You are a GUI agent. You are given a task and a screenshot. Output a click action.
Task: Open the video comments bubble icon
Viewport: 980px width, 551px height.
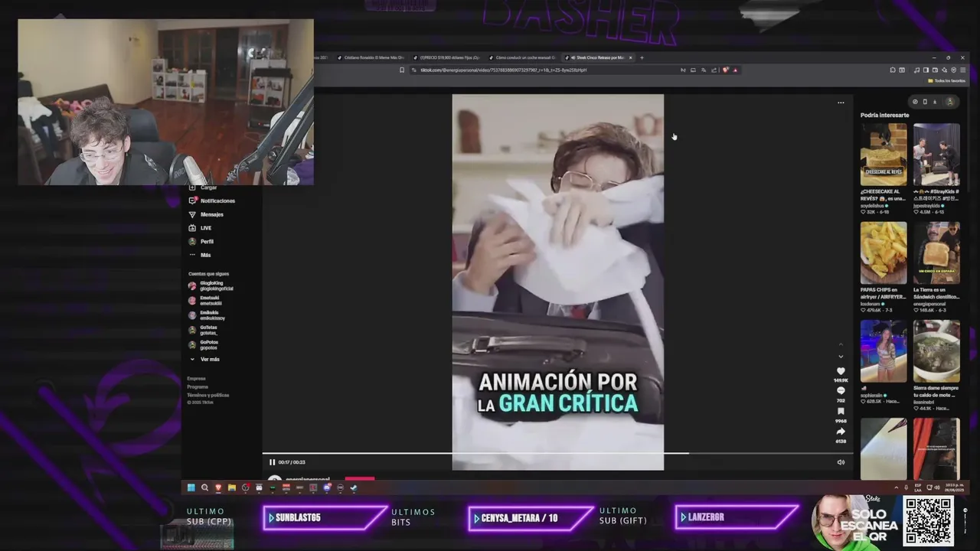(x=841, y=391)
